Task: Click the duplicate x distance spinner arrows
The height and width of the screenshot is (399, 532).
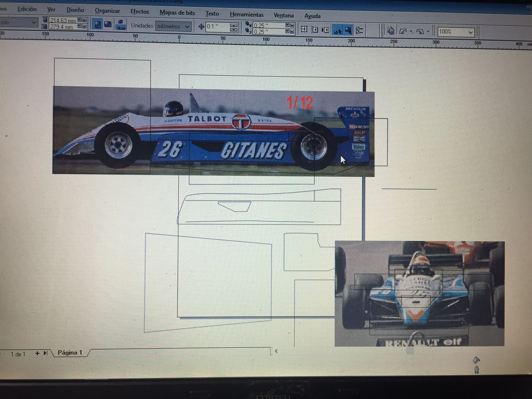Action: (290, 25)
